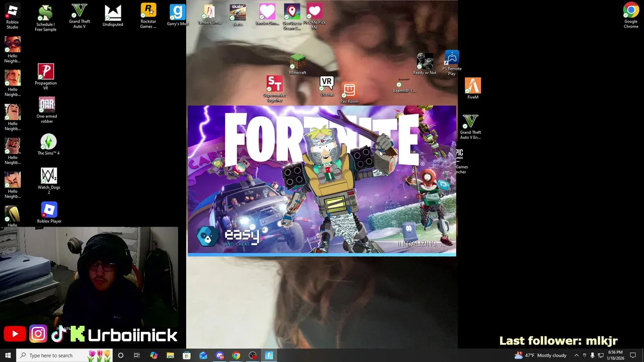Open Microsoft Store from the taskbar
Screen dimensions: 644x362
coord(187,355)
